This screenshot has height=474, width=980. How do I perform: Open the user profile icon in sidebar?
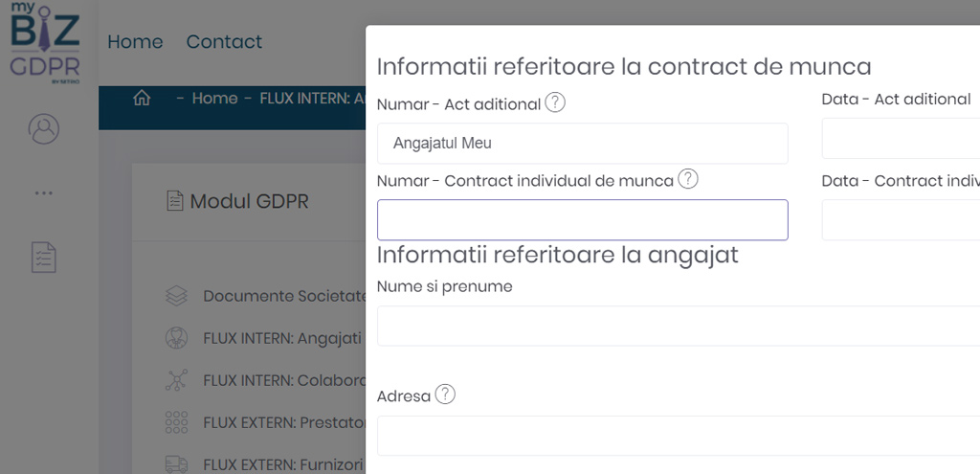click(x=44, y=129)
